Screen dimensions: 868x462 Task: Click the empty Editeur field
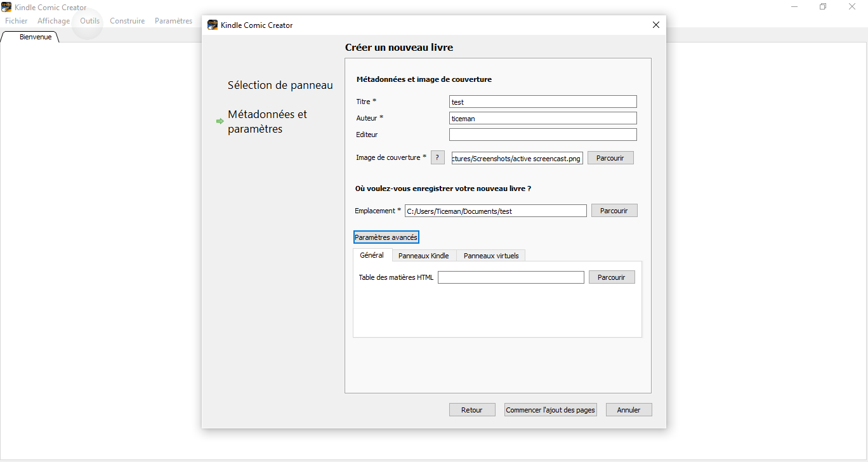point(542,135)
